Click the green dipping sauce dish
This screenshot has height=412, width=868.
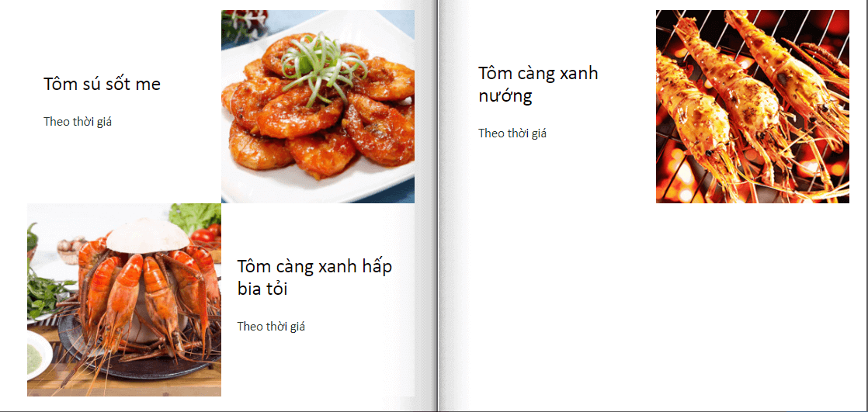coord(39,355)
